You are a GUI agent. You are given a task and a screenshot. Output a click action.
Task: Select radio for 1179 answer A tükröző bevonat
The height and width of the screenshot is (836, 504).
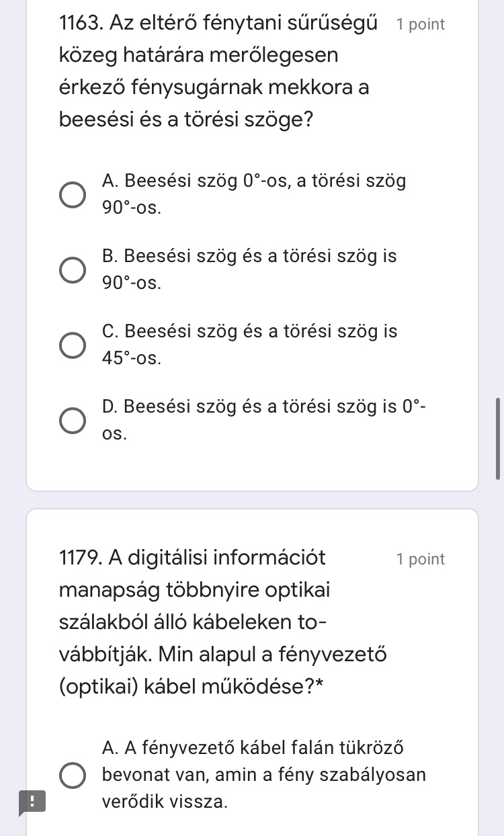click(x=73, y=775)
